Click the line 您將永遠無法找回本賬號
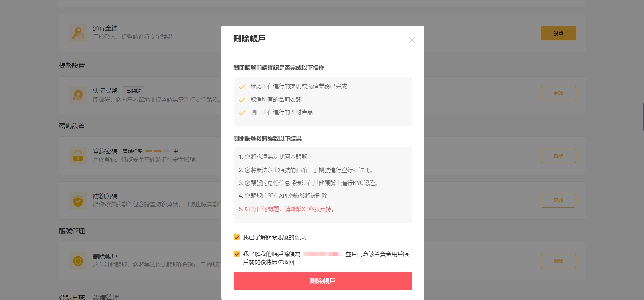This screenshot has height=300, width=644. tap(275, 157)
